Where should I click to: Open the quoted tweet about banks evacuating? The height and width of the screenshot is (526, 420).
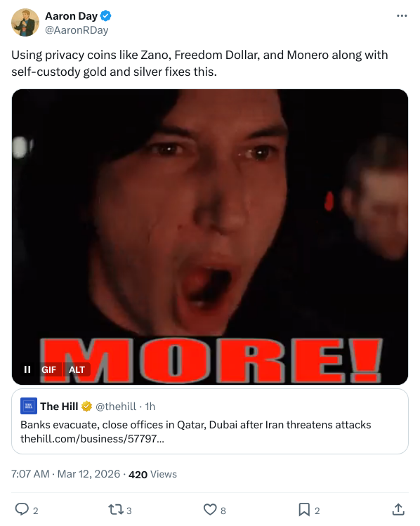[x=210, y=421]
